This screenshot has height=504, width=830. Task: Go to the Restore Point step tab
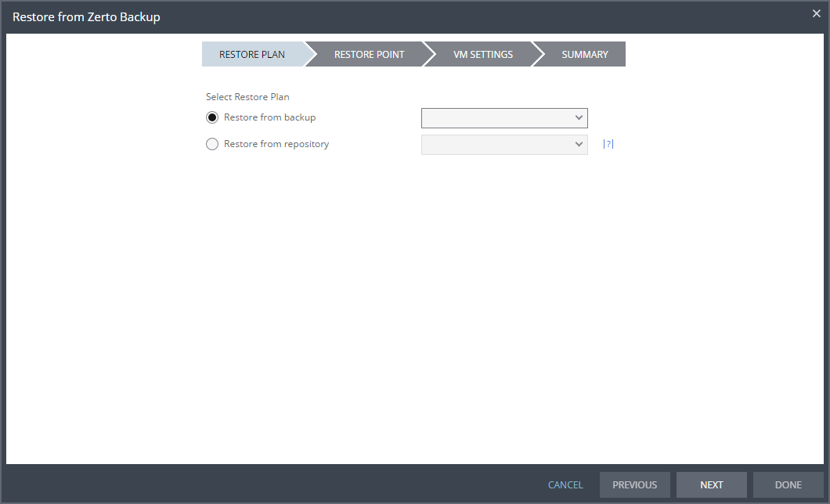369,55
